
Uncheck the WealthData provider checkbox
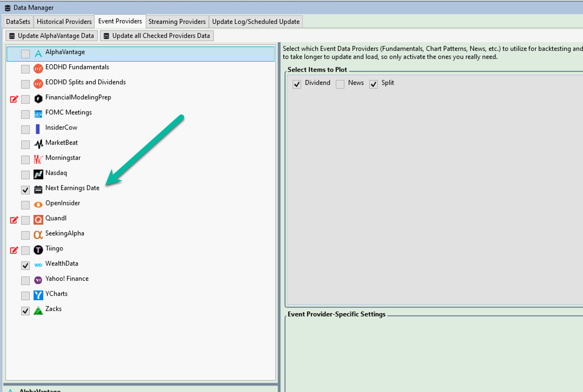[x=25, y=265]
